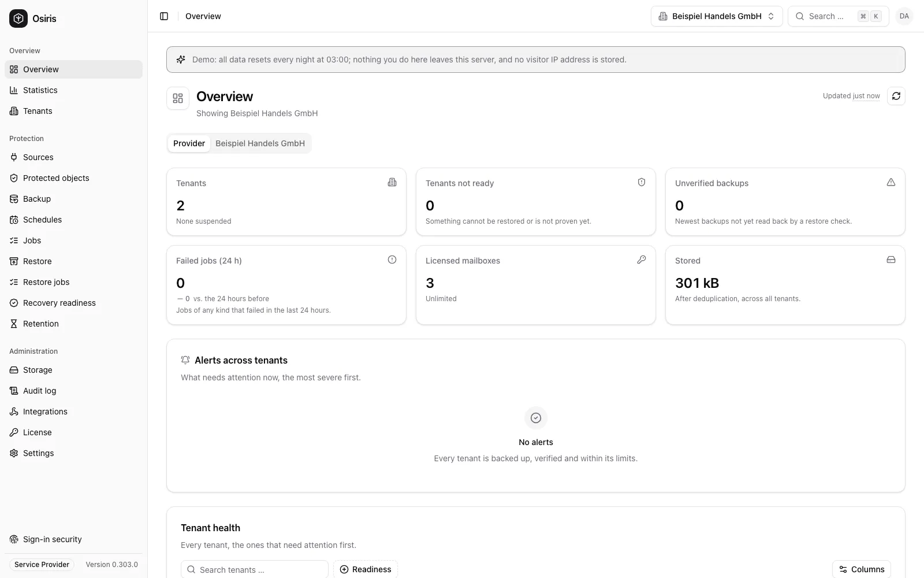Viewport: 924px width, 578px height.
Task: Click the "Unlimited" text under Licensed mailboxes
Action: 441,299
